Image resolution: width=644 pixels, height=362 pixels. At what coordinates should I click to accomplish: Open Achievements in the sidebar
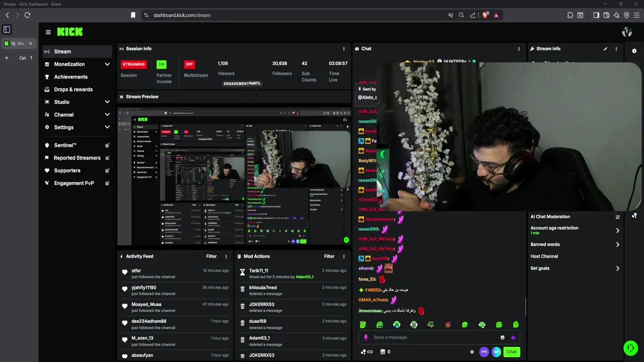tap(77, 77)
